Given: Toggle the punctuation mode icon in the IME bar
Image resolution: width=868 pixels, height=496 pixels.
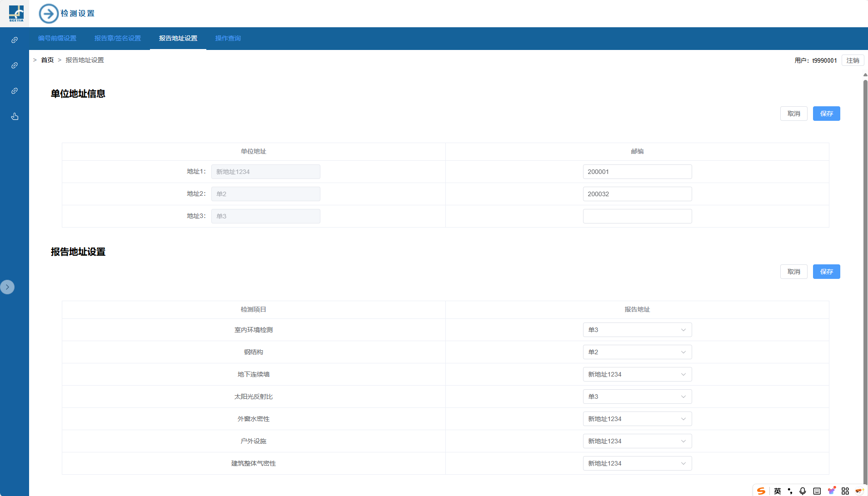Looking at the screenshot, I should 790,491.
